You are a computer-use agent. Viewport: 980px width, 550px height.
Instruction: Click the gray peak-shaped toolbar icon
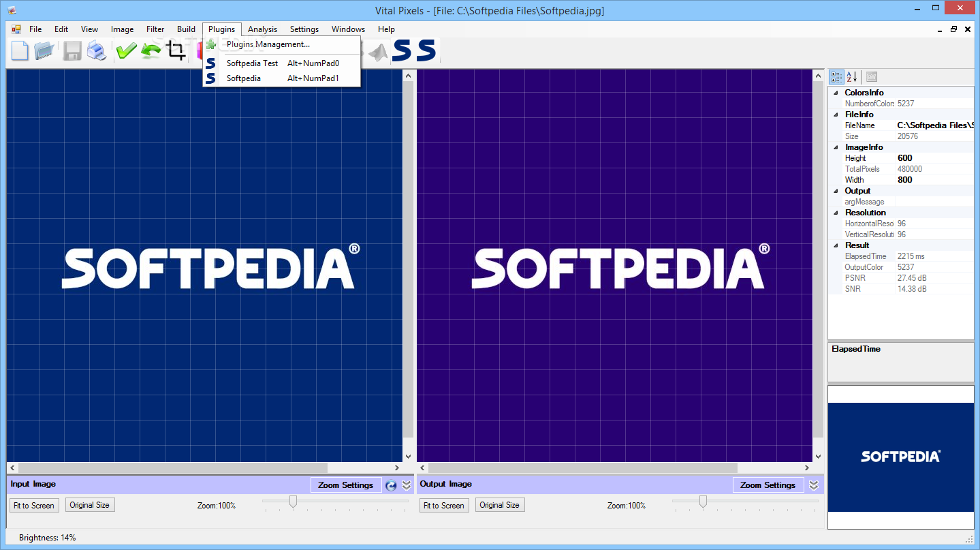click(x=378, y=51)
